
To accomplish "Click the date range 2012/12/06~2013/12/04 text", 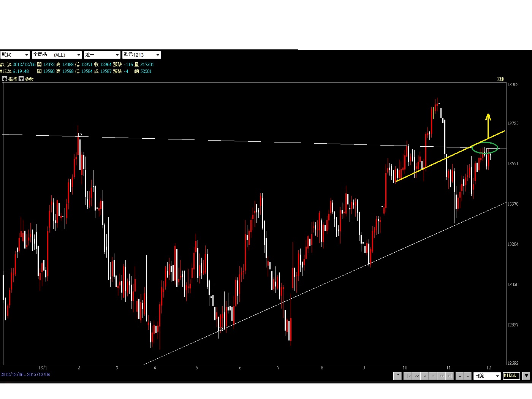I will coord(25,375).
